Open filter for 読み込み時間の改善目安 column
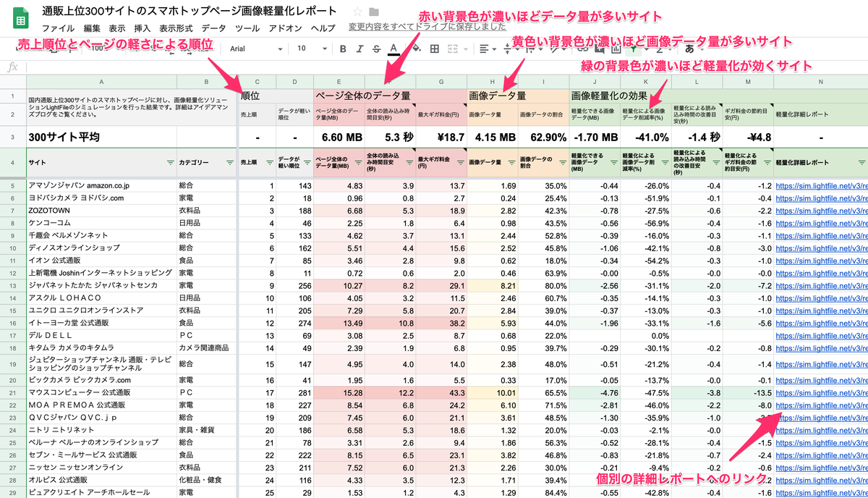 [x=716, y=163]
